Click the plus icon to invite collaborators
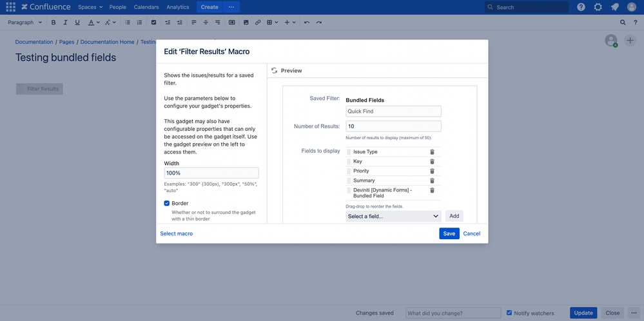Image resolution: width=644 pixels, height=321 pixels. (x=630, y=40)
